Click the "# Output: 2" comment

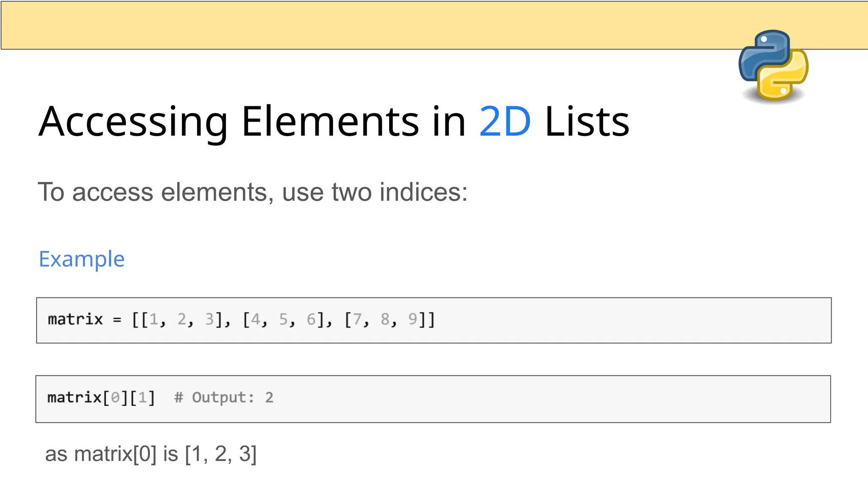[224, 398]
